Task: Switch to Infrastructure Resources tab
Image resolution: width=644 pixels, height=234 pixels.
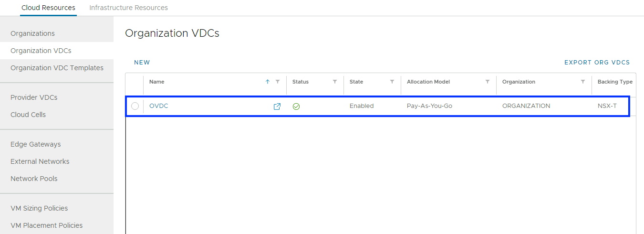Action: (128, 8)
